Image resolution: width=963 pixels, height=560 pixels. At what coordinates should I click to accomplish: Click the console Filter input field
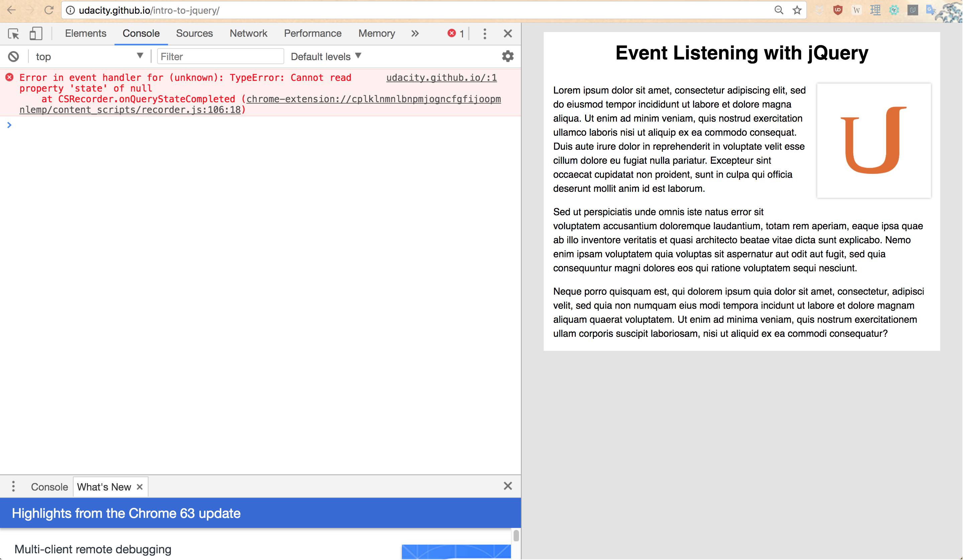(x=220, y=56)
